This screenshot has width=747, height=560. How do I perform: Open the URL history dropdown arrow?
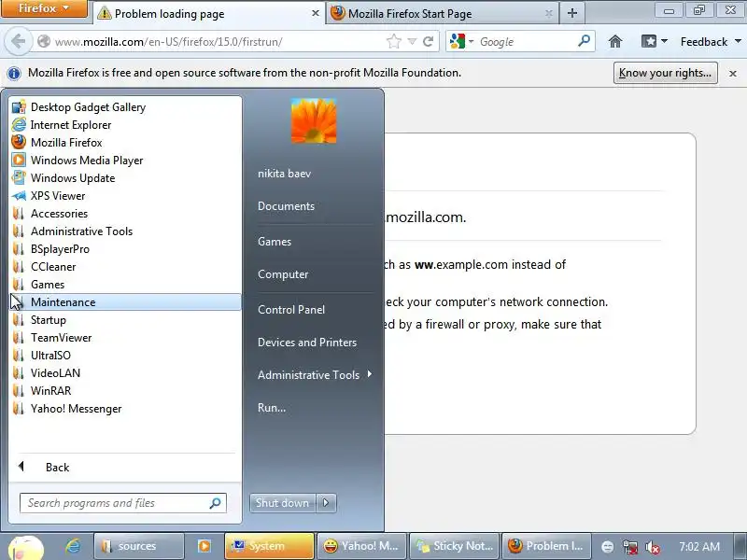point(412,42)
